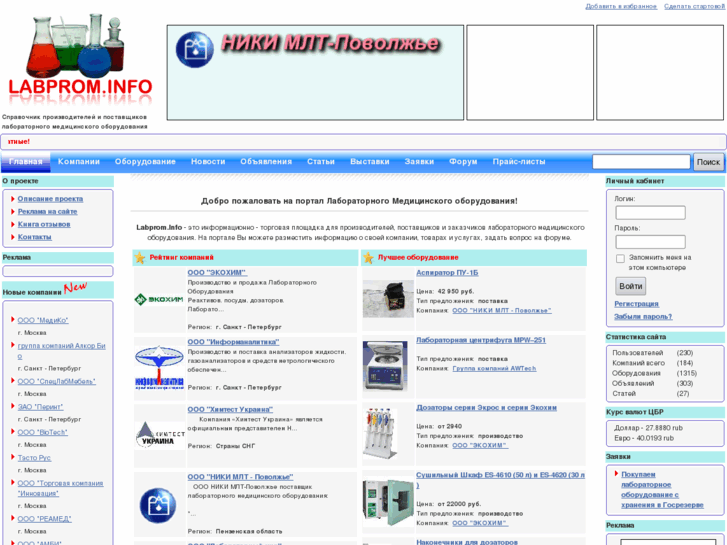Viewport: 727px width, 545px height.
Task: Click the НИКИ МЛТ - Поволжье round logo in ratings
Action: 158,505
